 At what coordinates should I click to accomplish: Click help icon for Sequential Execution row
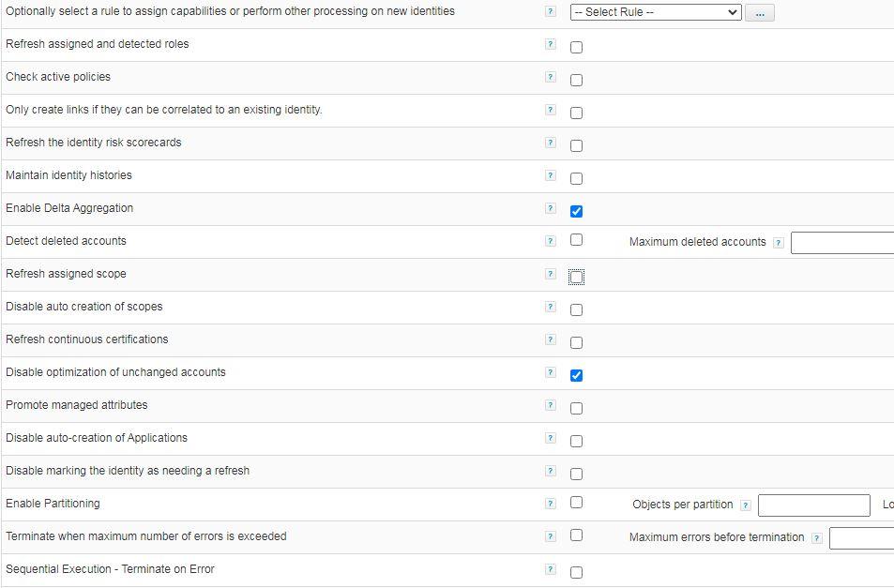click(x=551, y=569)
